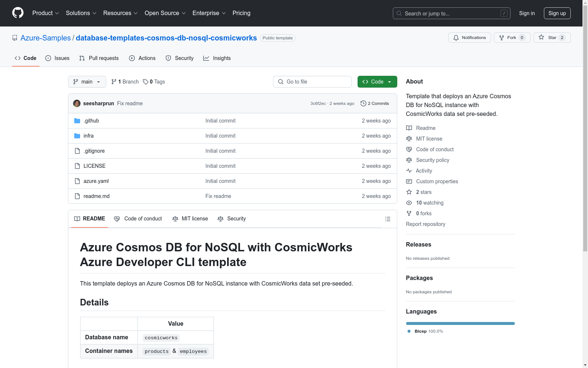Click the 3c6f2ec commit hash
Image resolution: width=588 pixels, height=368 pixels.
(x=318, y=103)
